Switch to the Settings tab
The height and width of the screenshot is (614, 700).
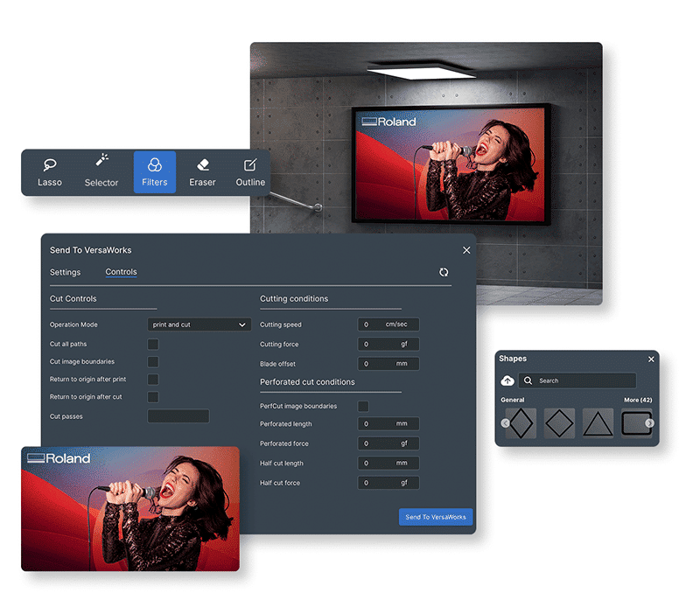pos(65,272)
